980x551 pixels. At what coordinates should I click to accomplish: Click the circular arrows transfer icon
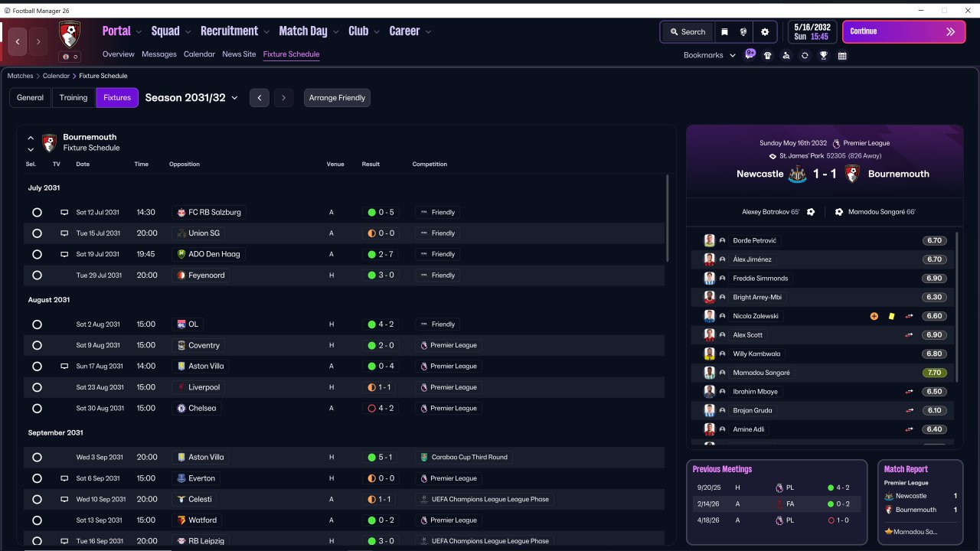(x=805, y=55)
